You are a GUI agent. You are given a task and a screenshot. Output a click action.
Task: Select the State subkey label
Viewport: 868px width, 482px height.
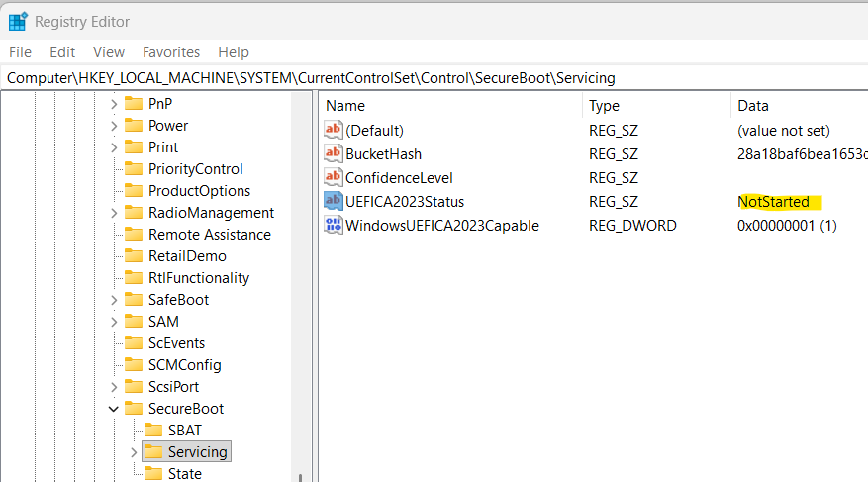(185, 474)
